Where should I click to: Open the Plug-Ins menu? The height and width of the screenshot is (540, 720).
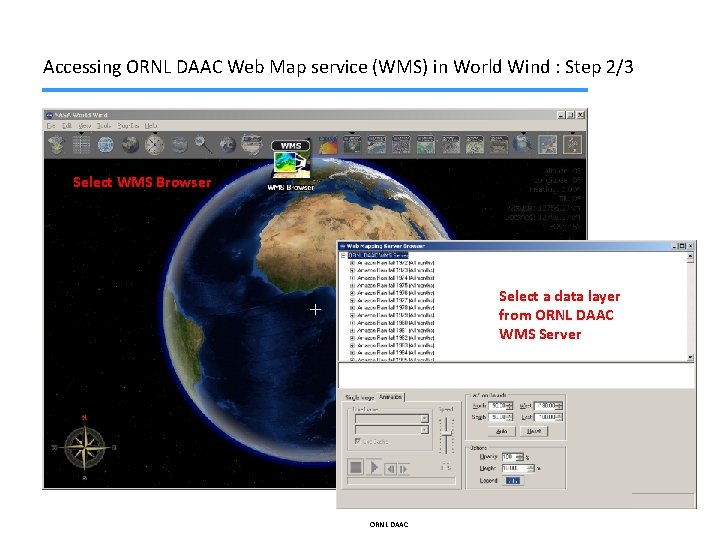tap(128, 125)
